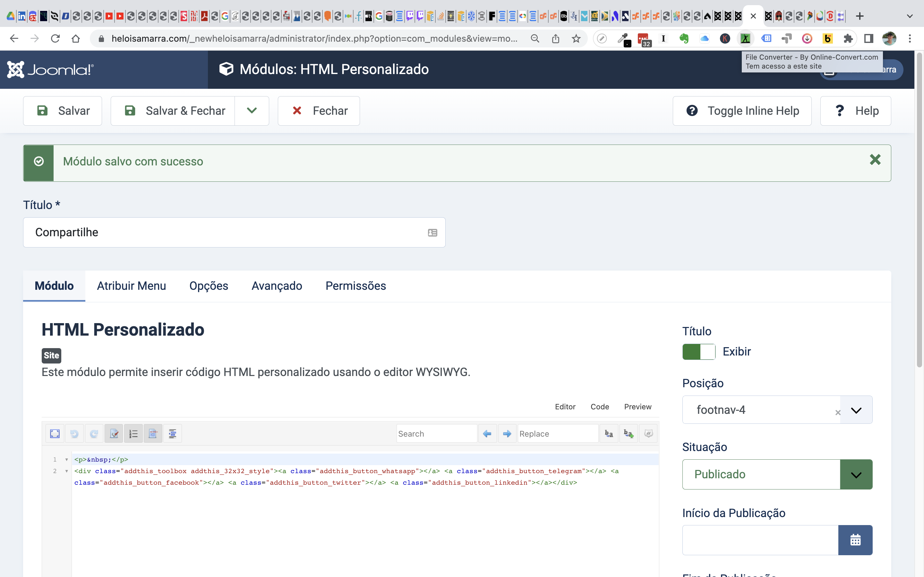The width and height of the screenshot is (924, 577).
Task: Click the Replace All icon
Action: pyautogui.click(x=629, y=433)
